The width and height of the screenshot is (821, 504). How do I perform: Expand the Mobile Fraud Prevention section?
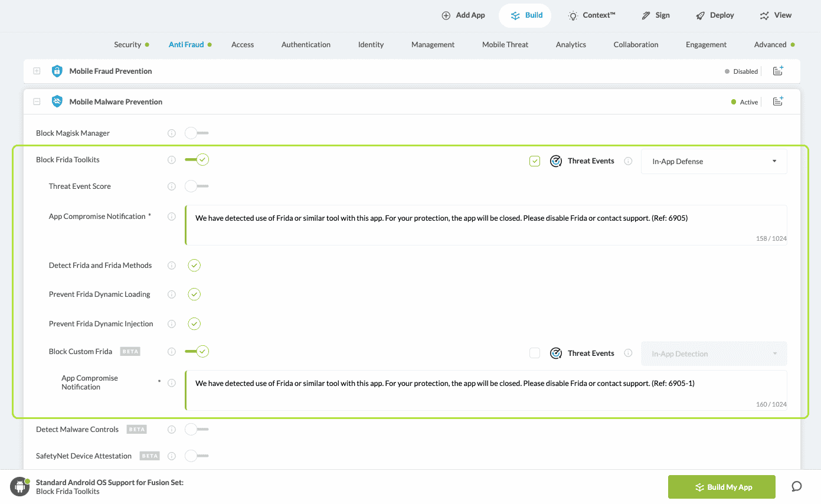[37, 71]
